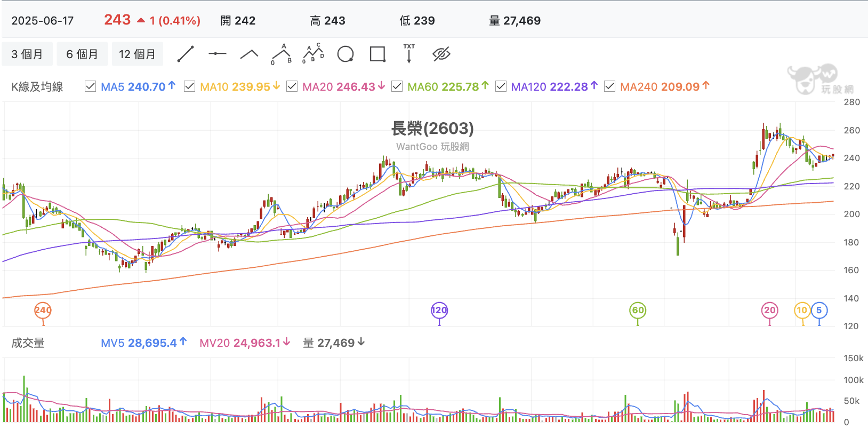This screenshot has height=429, width=868.
Task: Click the MA5 240.70 label
Action: 138,86
